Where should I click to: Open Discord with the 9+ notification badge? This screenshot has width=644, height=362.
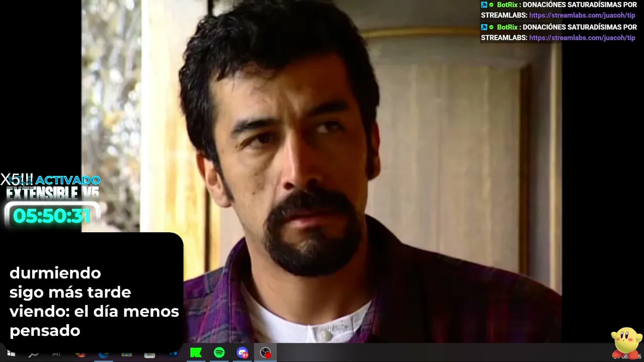pyautogui.click(x=242, y=353)
